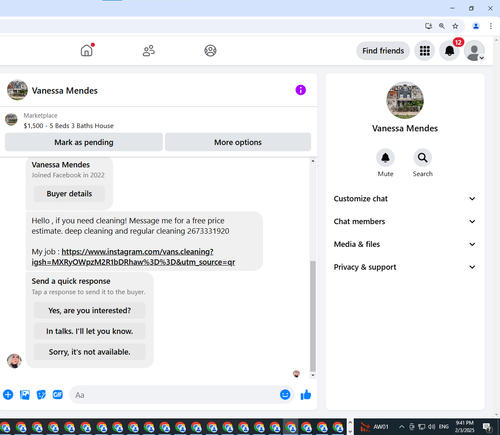Expand the Privacy & support section
500x435 pixels.
[404, 267]
